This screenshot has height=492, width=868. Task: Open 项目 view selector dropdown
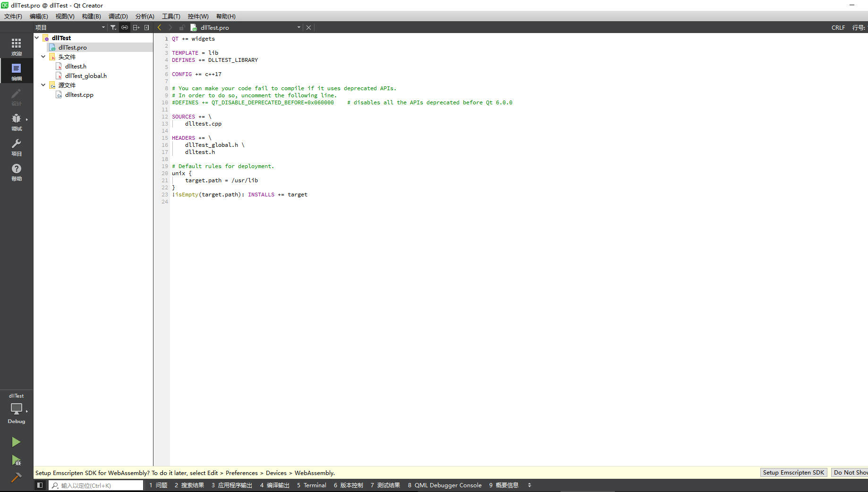(70, 27)
